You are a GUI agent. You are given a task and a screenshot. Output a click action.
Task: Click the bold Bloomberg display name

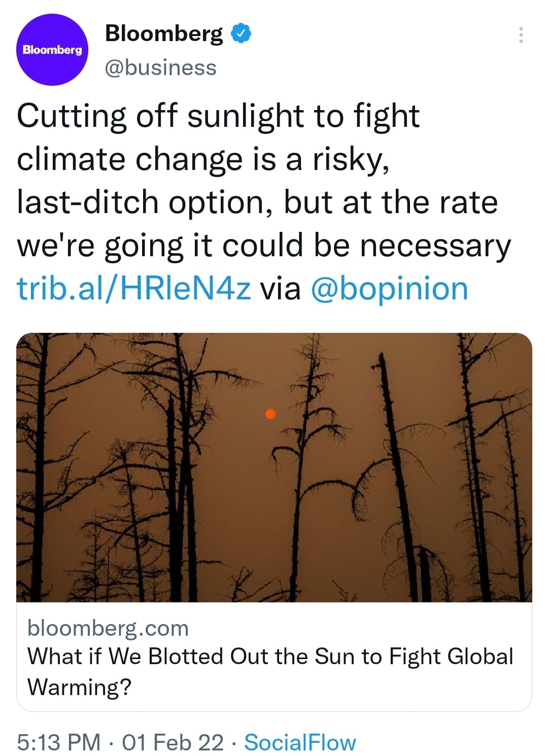[x=163, y=33]
